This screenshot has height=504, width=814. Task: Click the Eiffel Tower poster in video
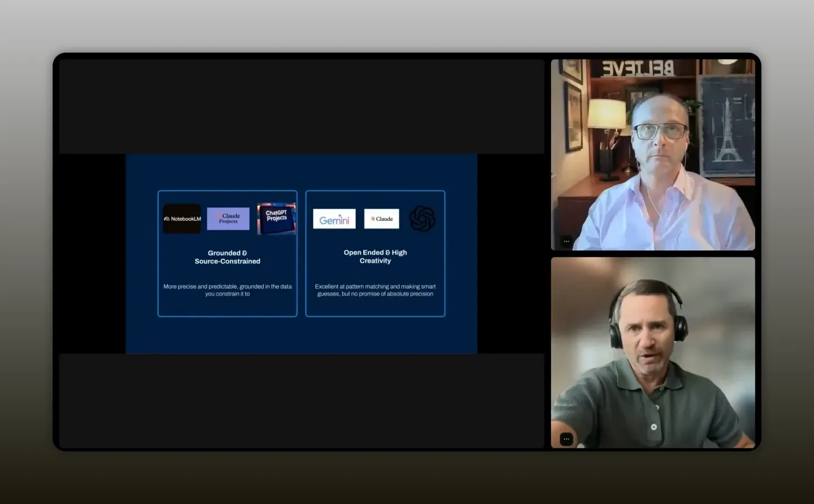click(x=727, y=125)
